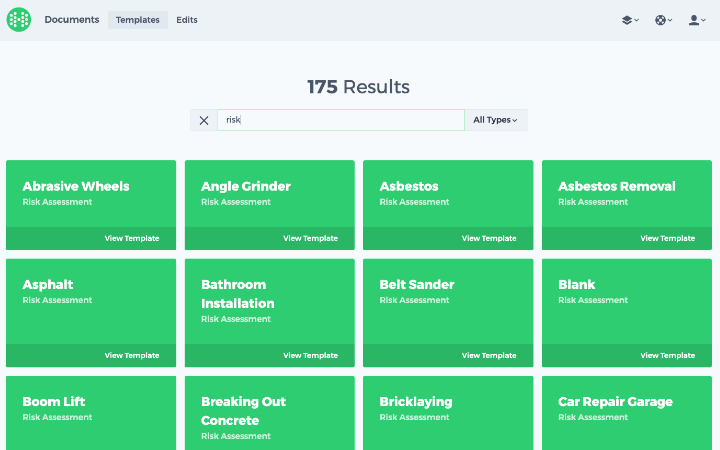Go to the Edits tab
The width and height of the screenshot is (720, 450).
coord(187,20)
